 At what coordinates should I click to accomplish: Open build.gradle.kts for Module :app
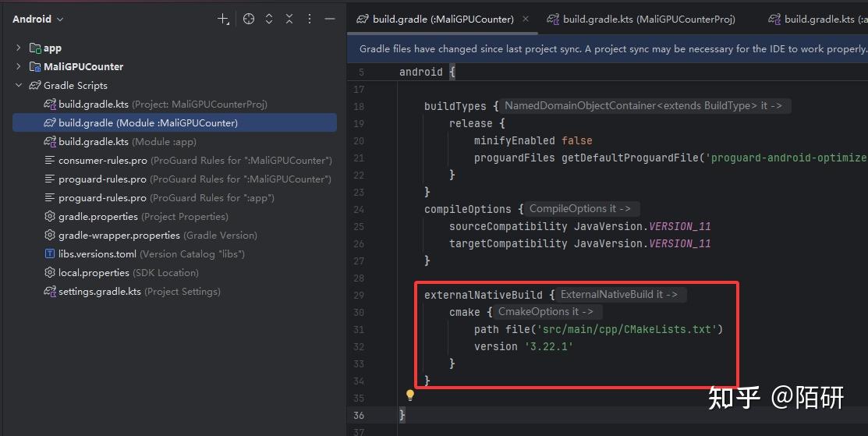[120, 142]
